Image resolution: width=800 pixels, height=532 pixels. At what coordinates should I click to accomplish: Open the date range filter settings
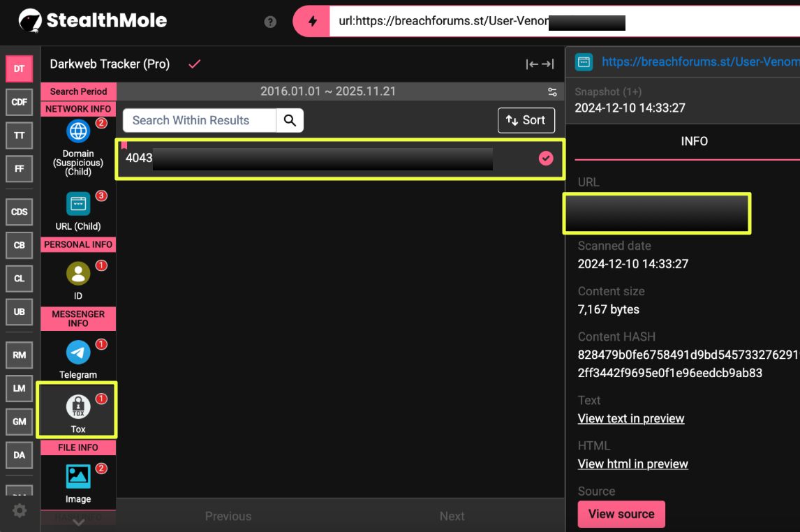click(552, 92)
